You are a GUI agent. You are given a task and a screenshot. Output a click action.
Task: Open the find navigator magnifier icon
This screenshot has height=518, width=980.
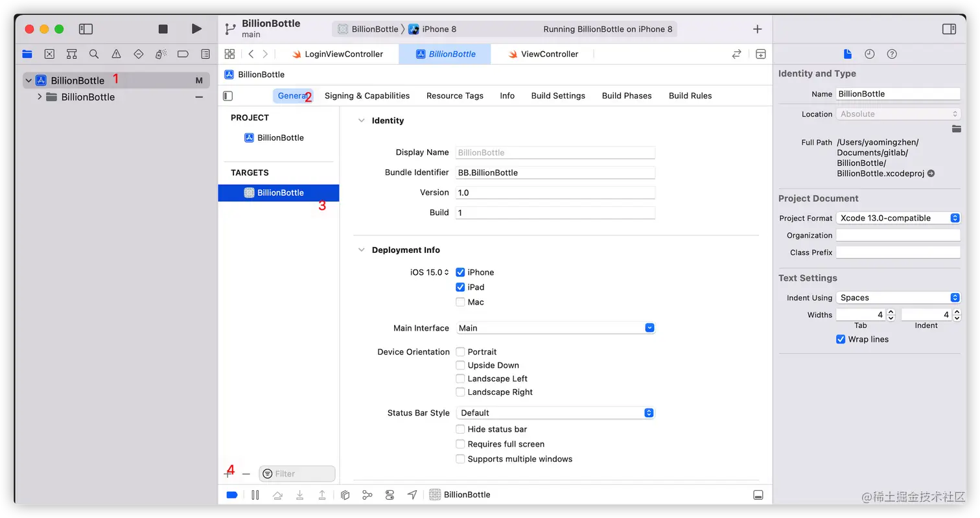94,54
